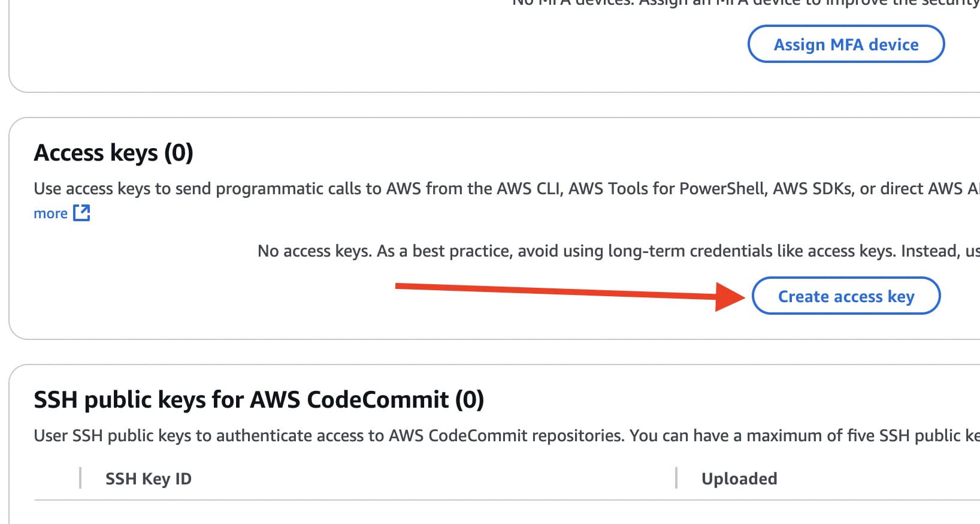Click the zero count in the SSH public keys heading
Screen dimensions: 980x524
pyautogui.click(x=470, y=400)
